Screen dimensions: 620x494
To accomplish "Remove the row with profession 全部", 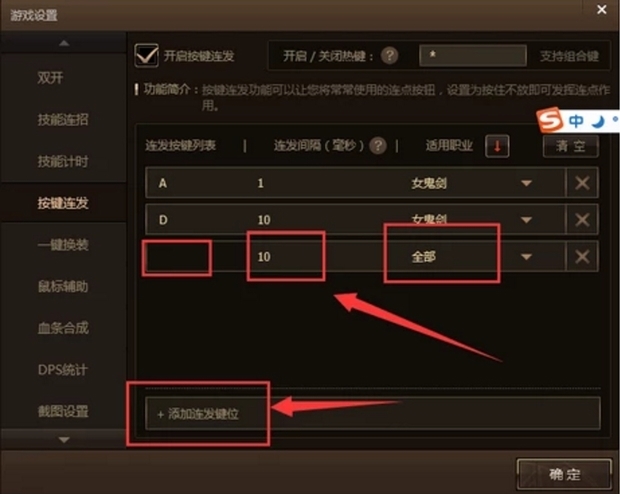I will pyautogui.click(x=582, y=257).
